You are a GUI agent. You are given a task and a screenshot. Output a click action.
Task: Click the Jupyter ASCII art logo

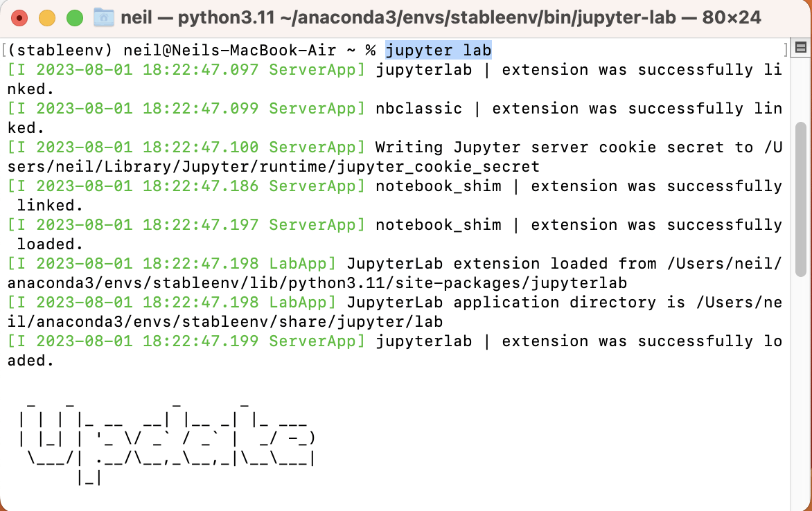pyautogui.click(x=166, y=441)
